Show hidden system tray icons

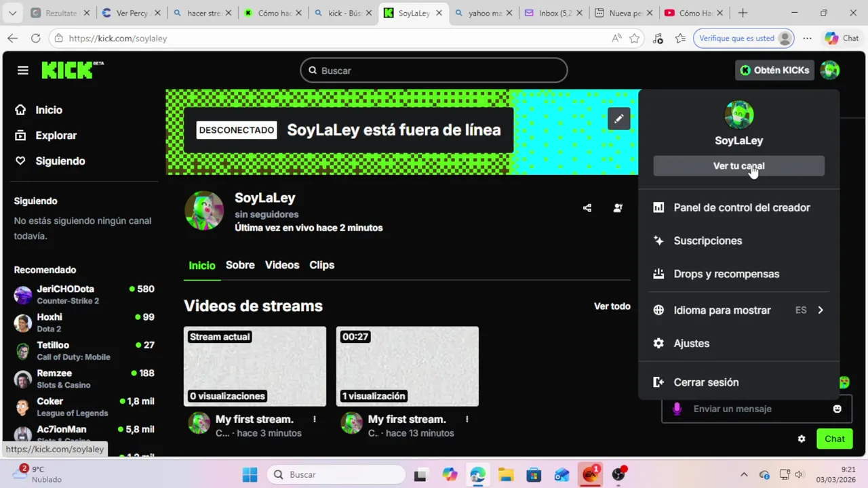[744, 474]
